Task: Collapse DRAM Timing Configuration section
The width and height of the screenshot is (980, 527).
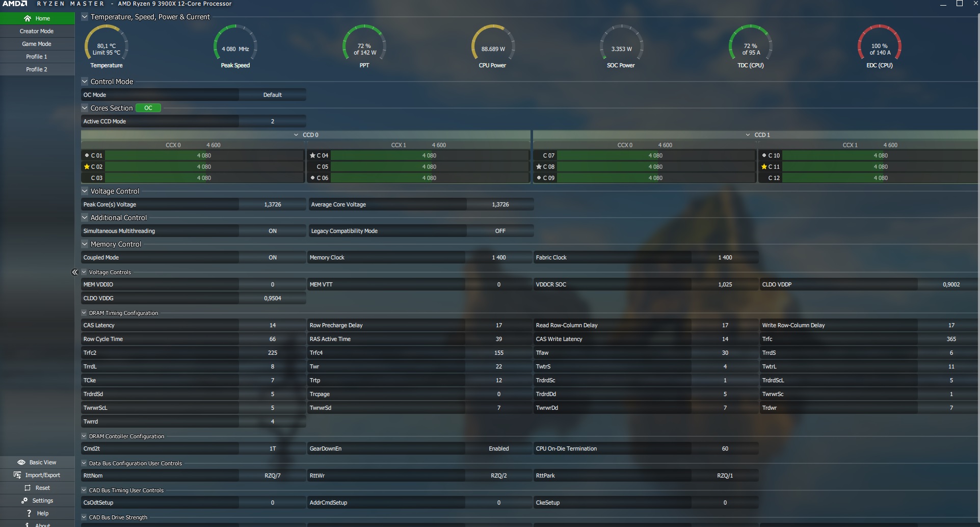Action: [x=84, y=313]
